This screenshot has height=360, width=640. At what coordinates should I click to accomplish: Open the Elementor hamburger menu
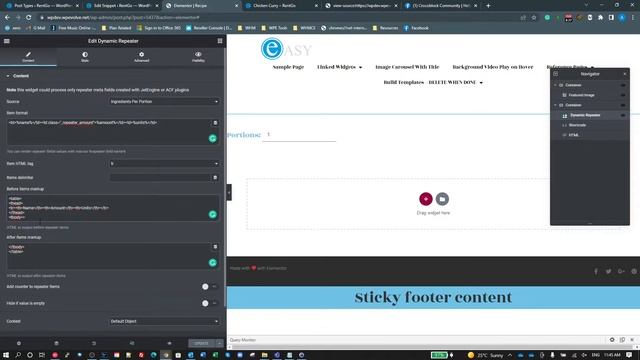point(7,41)
